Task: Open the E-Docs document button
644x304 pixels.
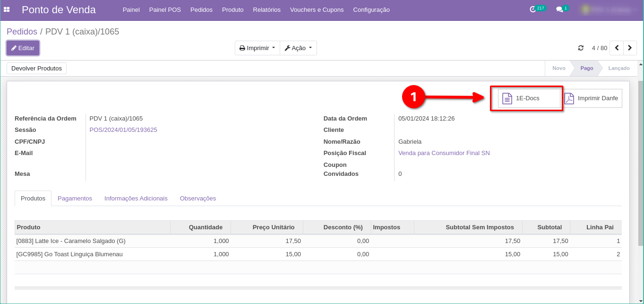Action: pyautogui.click(x=529, y=98)
